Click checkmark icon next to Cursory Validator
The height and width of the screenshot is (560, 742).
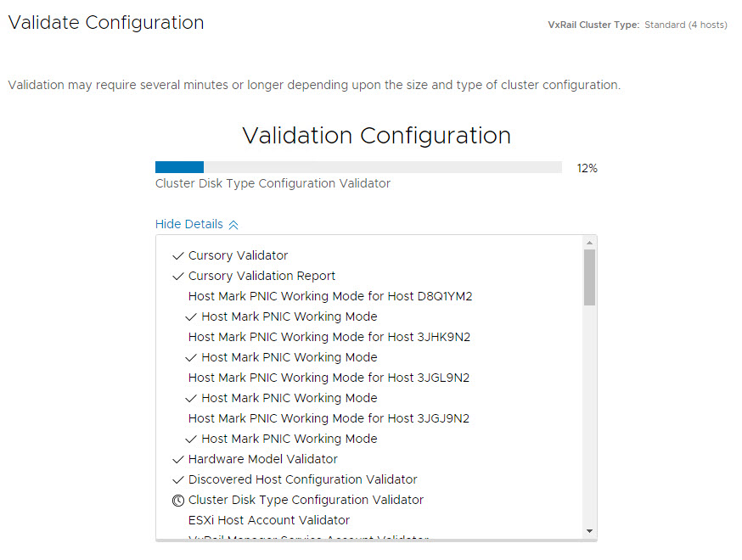[178, 255]
